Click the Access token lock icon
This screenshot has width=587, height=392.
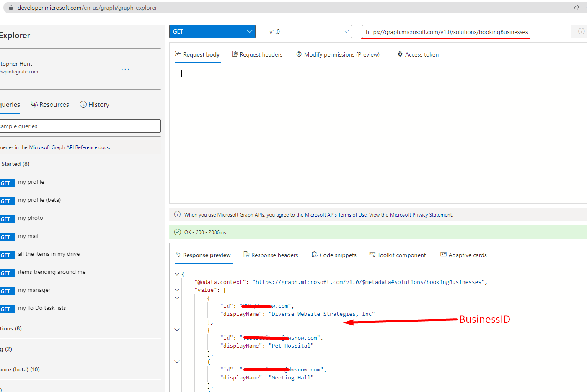click(x=400, y=54)
